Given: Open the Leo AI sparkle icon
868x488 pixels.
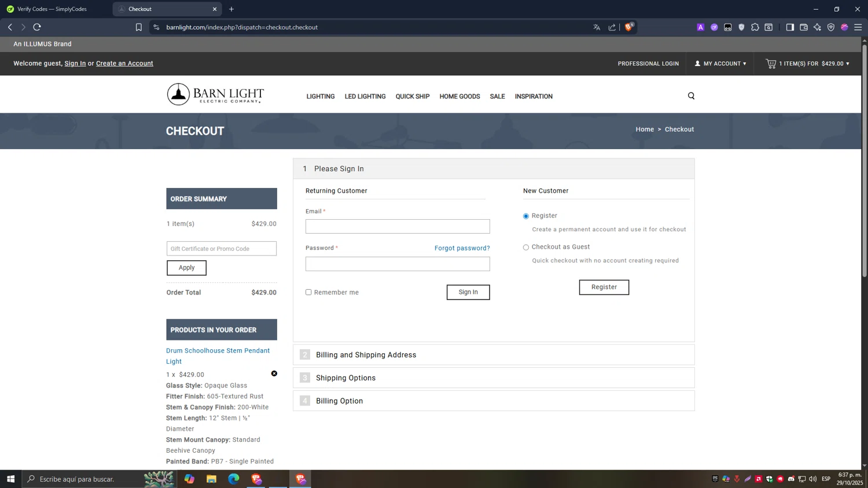Looking at the screenshot, I should 817,27.
